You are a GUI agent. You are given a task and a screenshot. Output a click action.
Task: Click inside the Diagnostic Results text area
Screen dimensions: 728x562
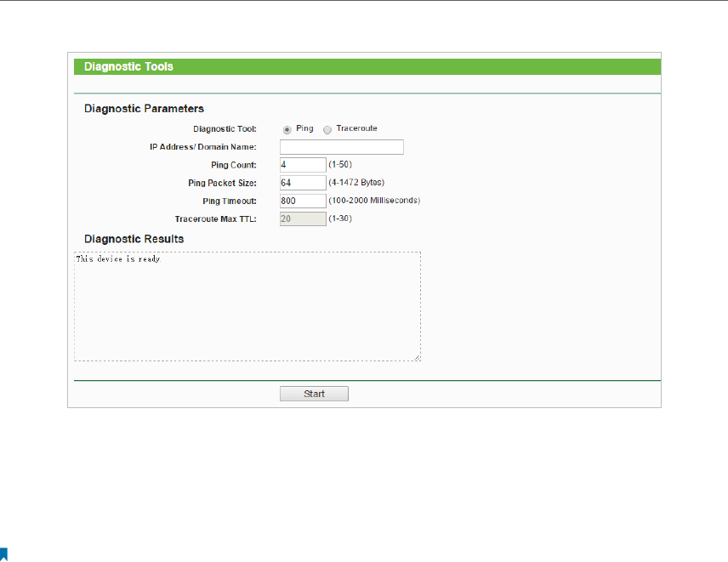pyautogui.click(x=247, y=306)
